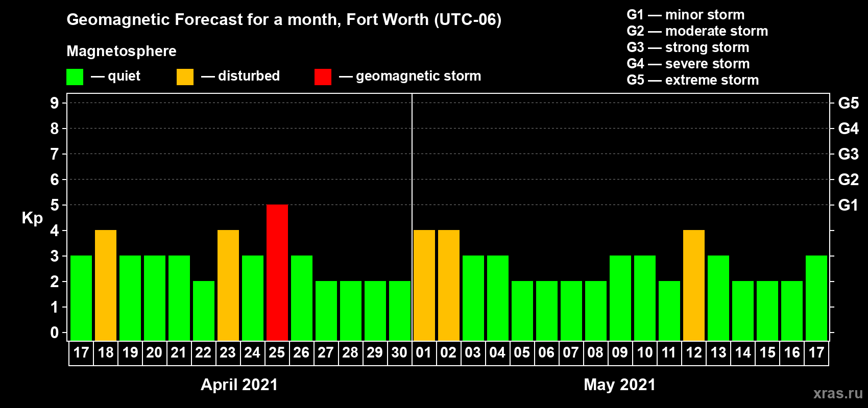Click the red geomagnetic storm legend swatch
This screenshot has width=868, height=408.
pyautogui.click(x=323, y=77)
